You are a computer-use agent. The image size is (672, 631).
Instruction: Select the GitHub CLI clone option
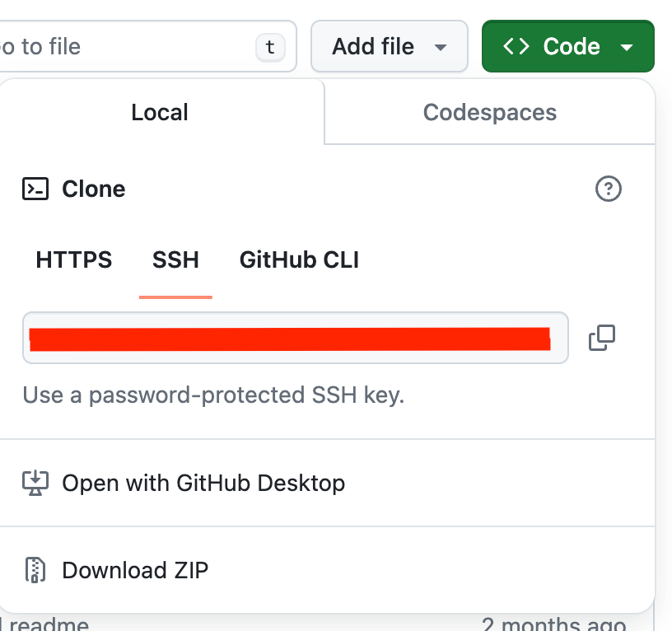[x=299, y=259]
